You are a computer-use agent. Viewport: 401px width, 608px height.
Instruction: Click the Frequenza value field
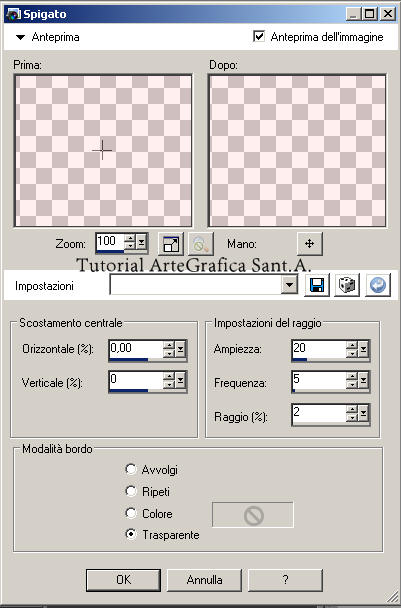pos(319,380)
